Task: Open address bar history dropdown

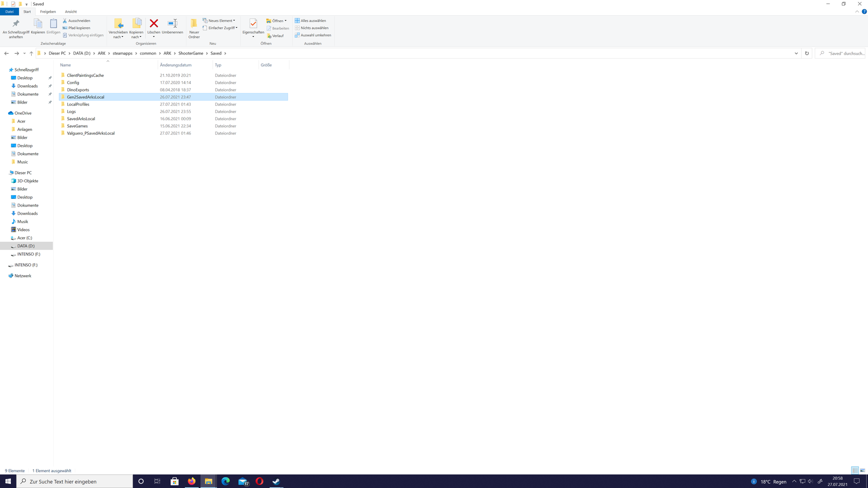Action: click(796, 53)
